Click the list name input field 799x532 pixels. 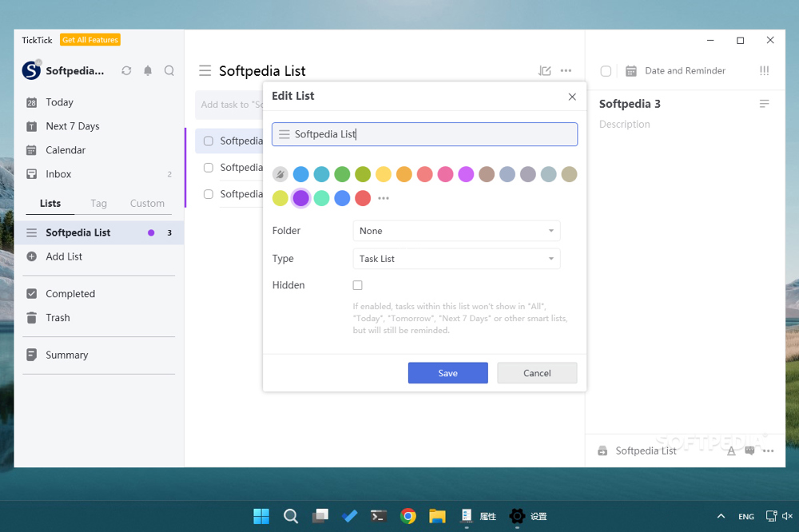(x=424, y=134)
